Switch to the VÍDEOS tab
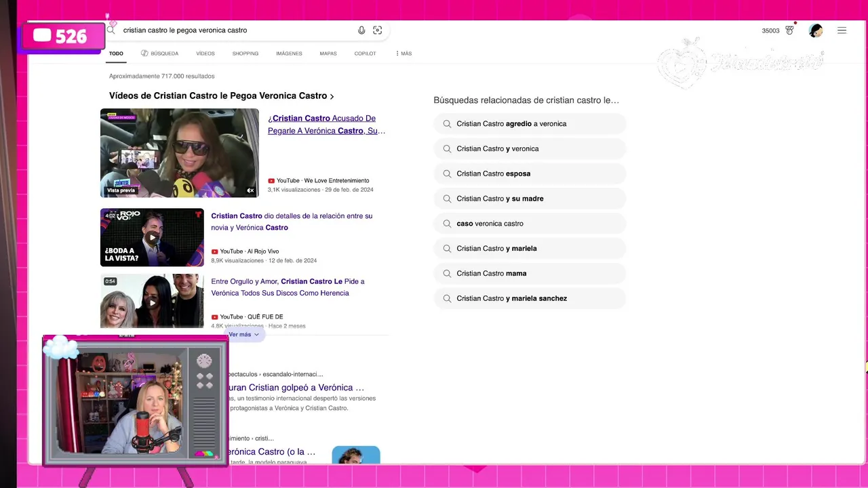The width and height of the screenshot is (868, 488). click(205, 54)
